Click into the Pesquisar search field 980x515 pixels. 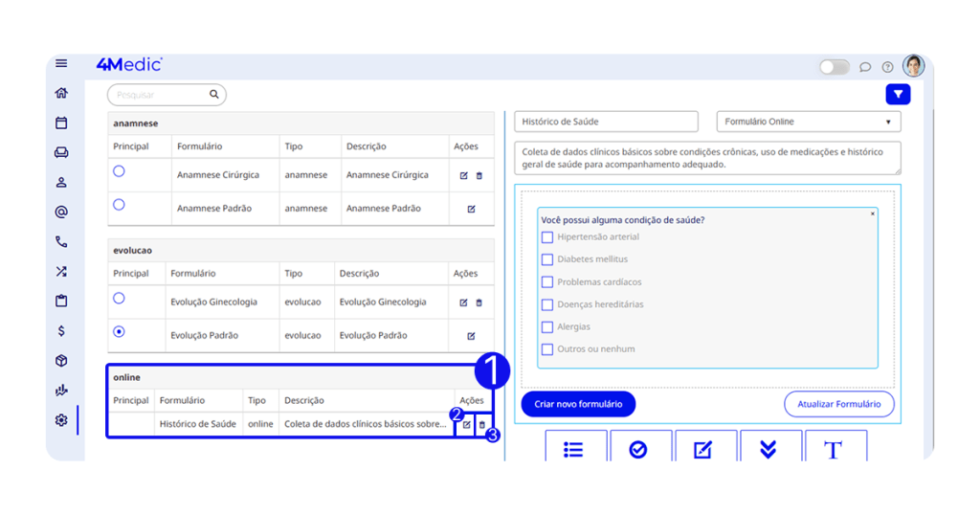click(x=158, y=95)
